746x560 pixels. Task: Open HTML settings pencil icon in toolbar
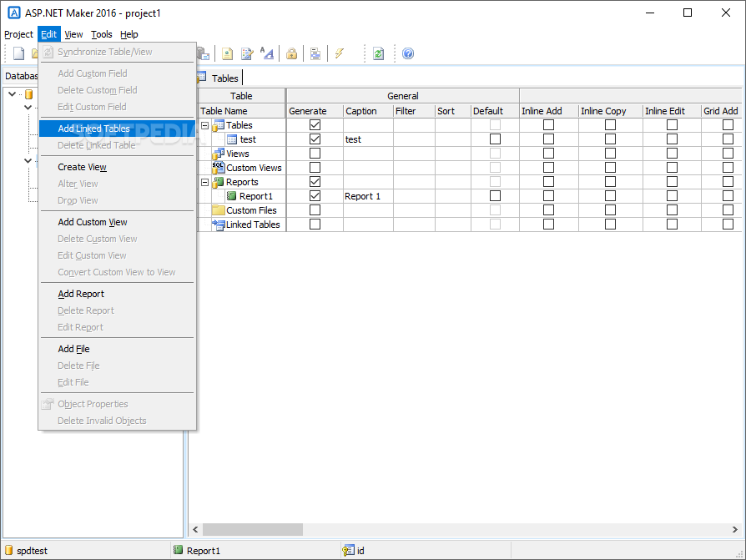[x=247, y=53]
